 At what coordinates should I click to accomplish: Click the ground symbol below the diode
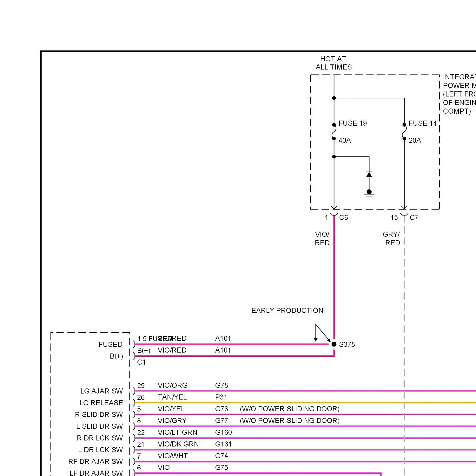click(369, 194)
